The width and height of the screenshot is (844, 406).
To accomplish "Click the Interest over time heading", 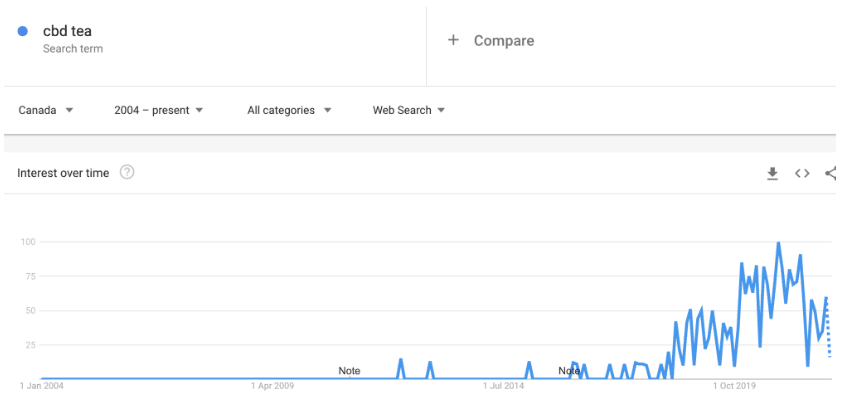I will click(x=63, y=173).
